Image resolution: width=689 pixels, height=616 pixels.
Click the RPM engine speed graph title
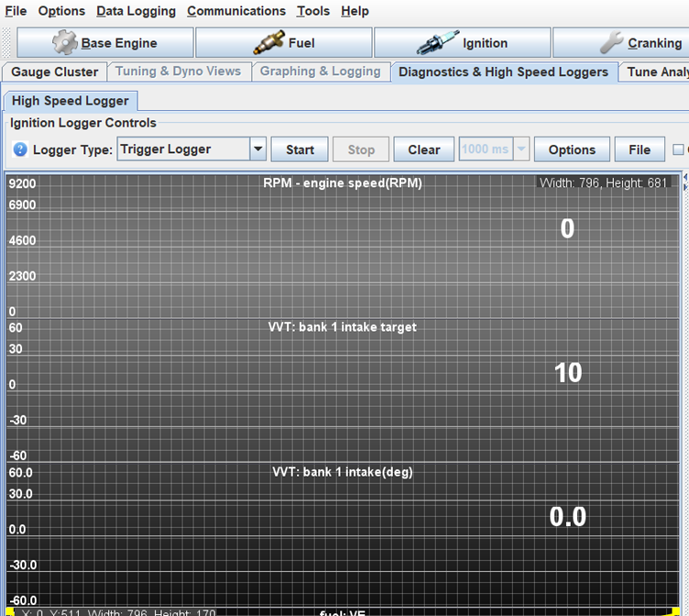343,183
